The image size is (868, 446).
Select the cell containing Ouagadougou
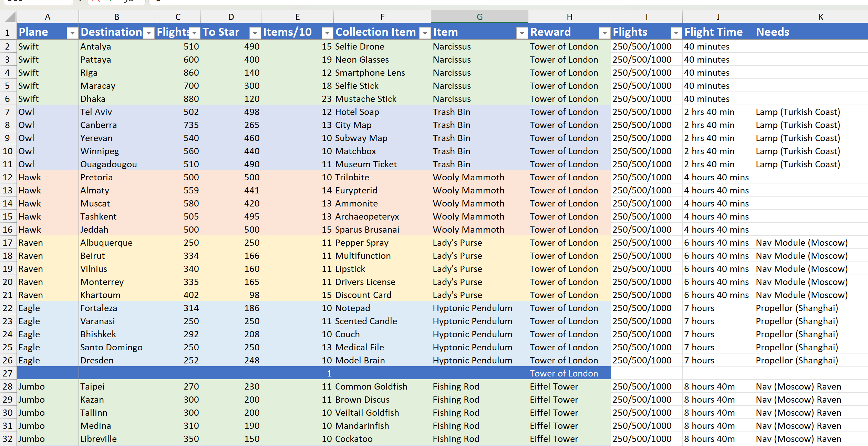click(117, 164)
